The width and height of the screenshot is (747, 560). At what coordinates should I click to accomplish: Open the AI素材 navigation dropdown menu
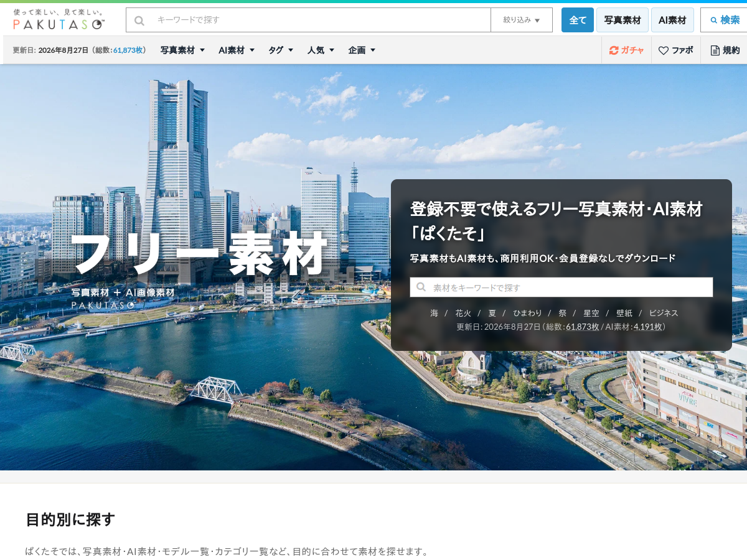click(237, 50)
